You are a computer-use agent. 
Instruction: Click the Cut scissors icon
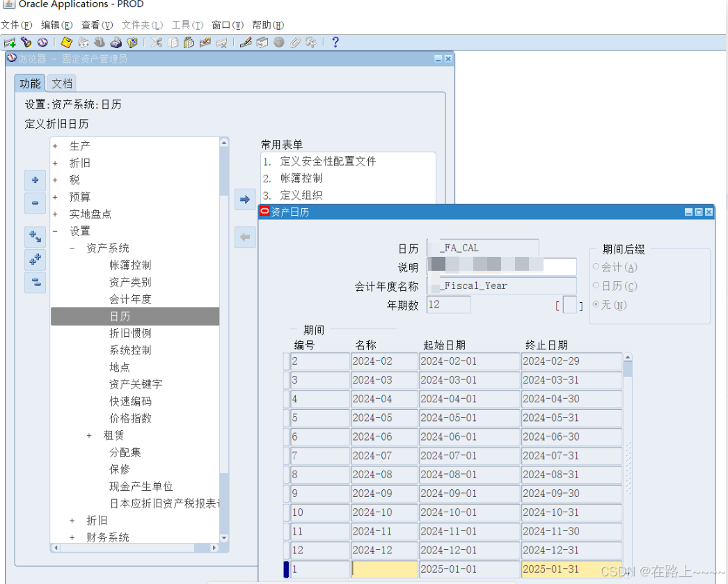pyautogui.click(x=157, y=42)
